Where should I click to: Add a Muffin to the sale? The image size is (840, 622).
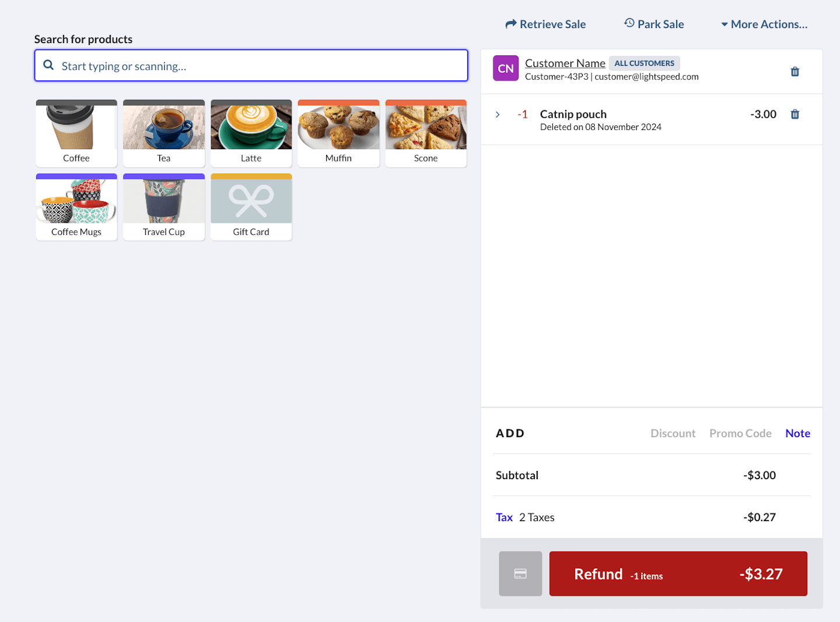(338, 133)
